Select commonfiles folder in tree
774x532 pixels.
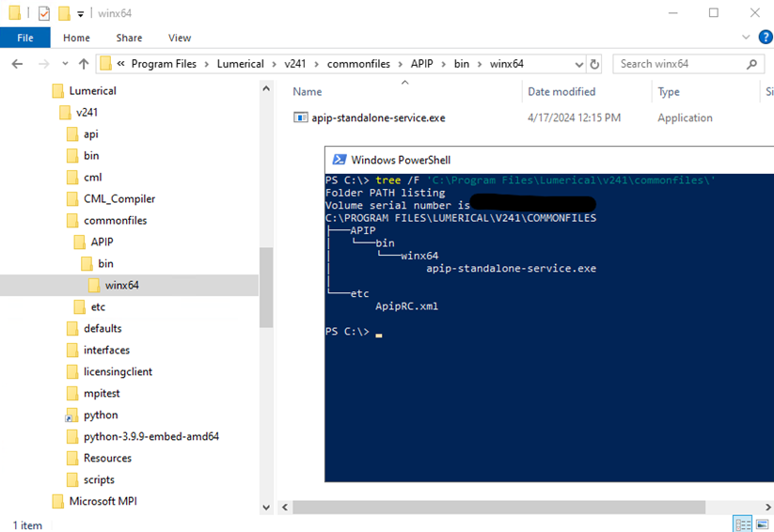(x=115, y=221)
